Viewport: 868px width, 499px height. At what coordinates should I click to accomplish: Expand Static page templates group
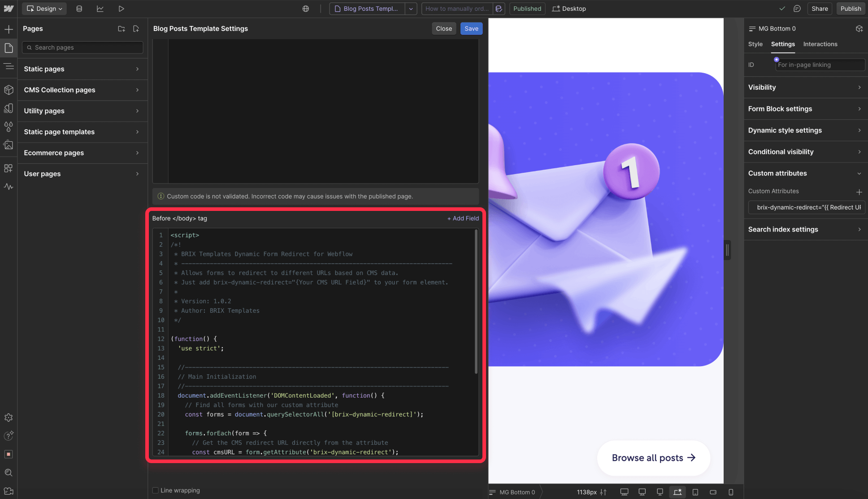[x=82, y=132]
